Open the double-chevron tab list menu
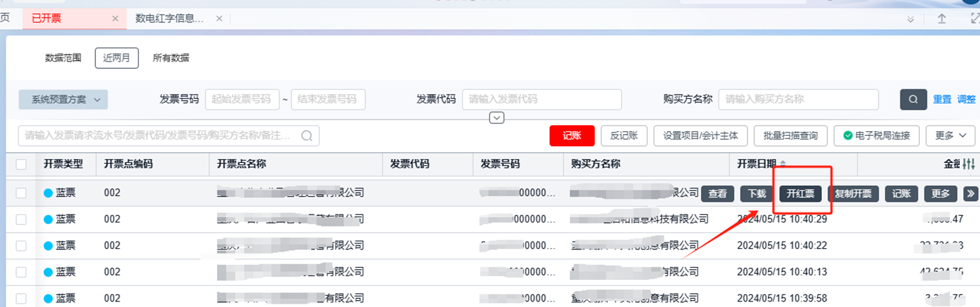The width and height of the screenshot is (980, 307). point(910,19)
